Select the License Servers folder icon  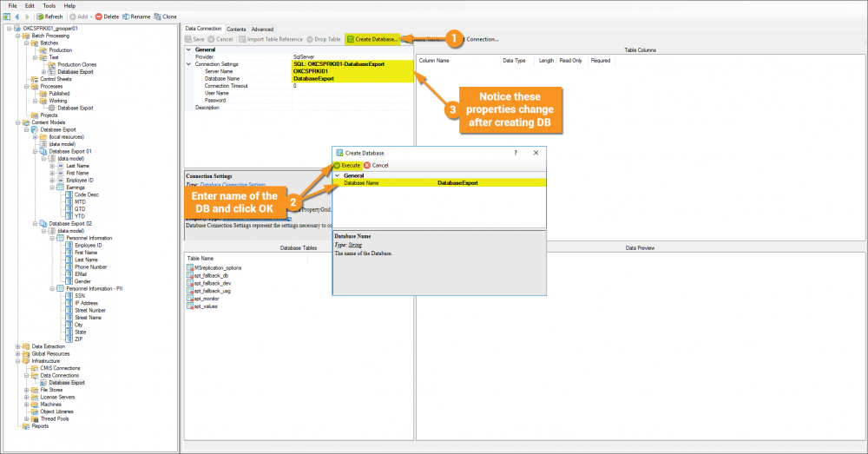[35, 397]
